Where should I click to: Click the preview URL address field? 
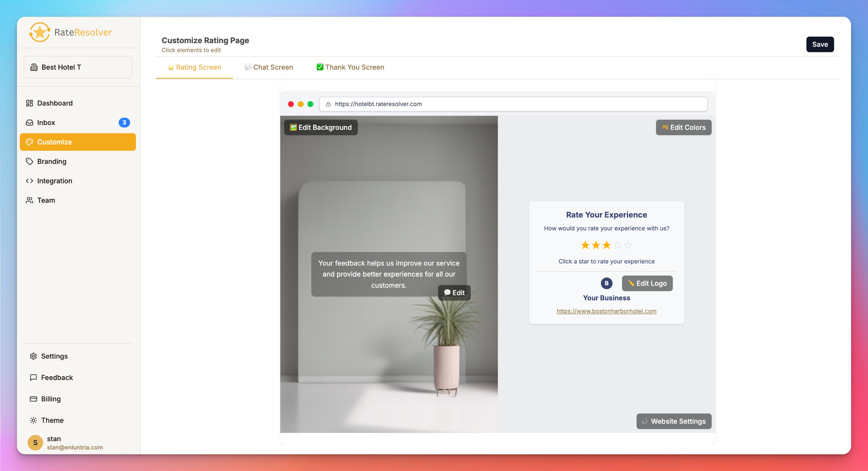[513, 104]
